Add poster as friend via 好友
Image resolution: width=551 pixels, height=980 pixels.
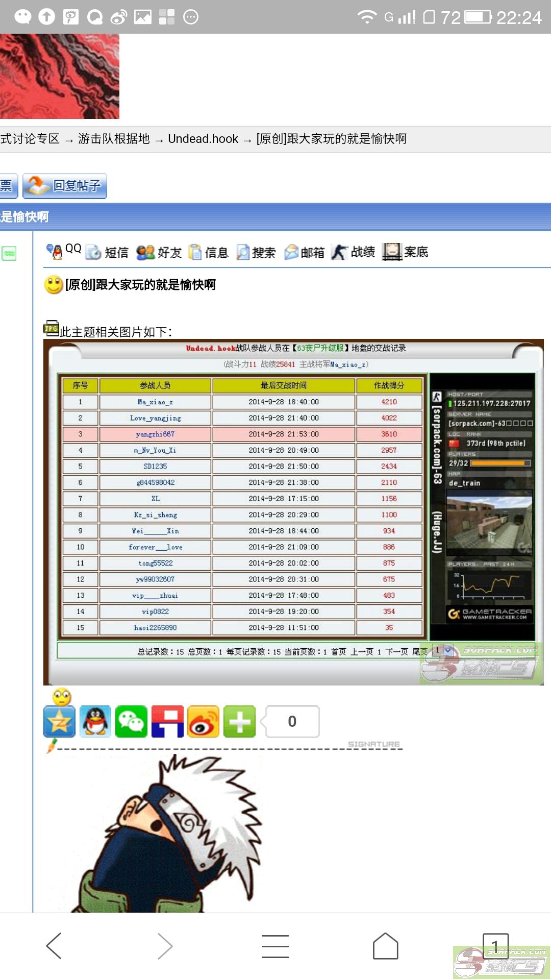click(x=159, y=252)
